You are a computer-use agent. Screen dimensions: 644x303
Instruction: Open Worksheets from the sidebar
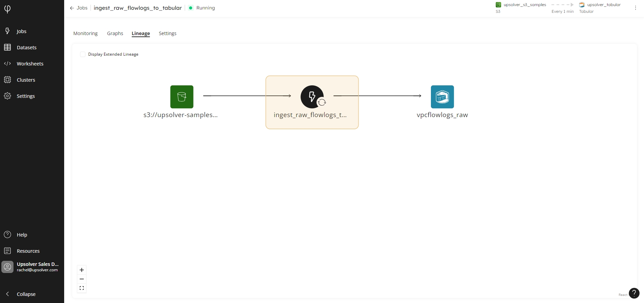point(30,64)
